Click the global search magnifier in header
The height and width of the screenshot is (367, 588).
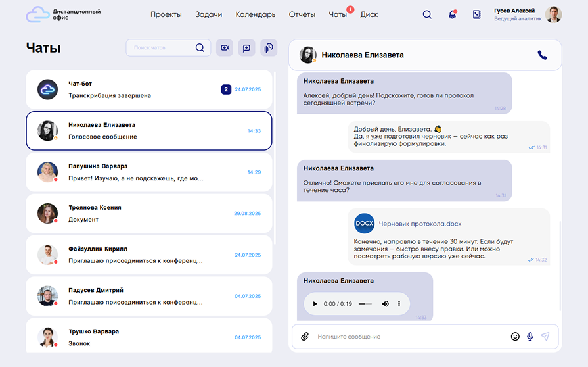[x=427, y=14]
